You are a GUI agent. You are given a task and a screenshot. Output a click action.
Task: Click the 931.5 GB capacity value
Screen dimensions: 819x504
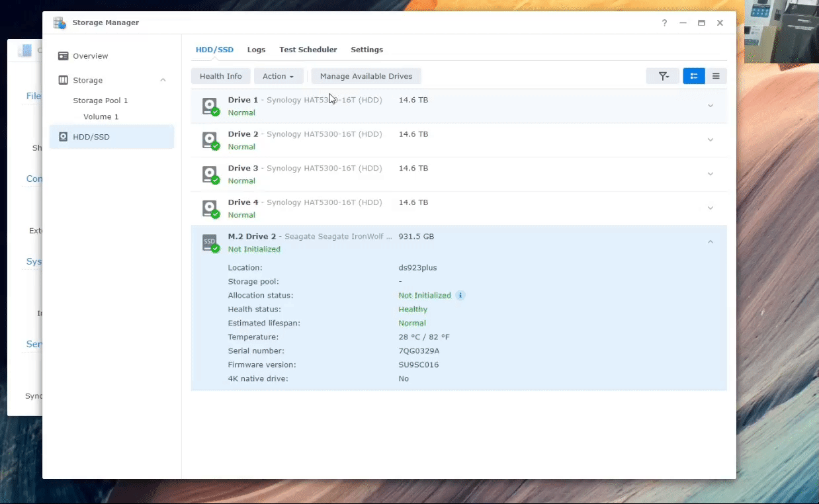416,236
